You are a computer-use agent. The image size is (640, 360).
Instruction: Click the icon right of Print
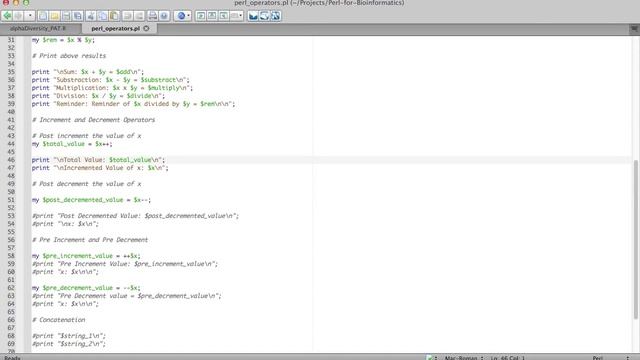click(164, 16)
